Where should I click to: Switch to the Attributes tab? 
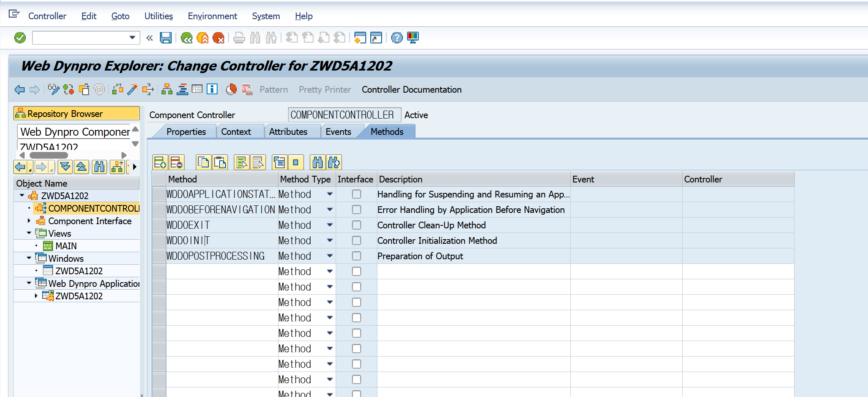click(288, 132)
